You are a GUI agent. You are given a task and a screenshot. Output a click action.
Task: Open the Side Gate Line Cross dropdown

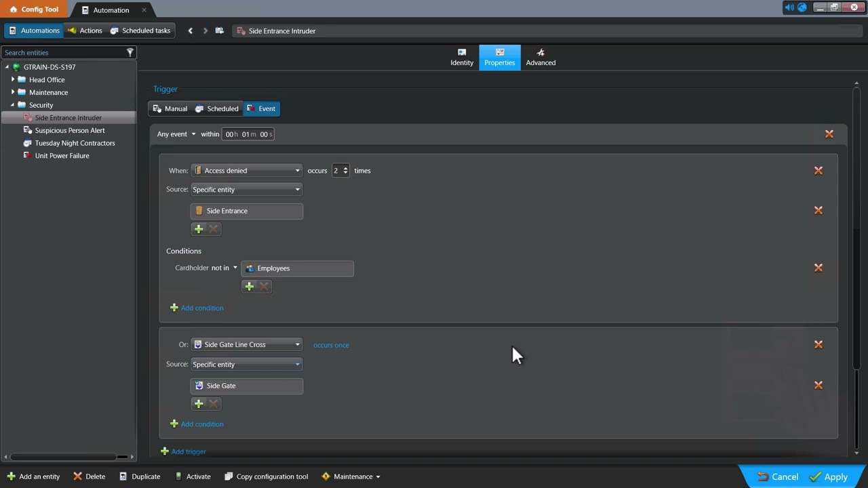247,344
